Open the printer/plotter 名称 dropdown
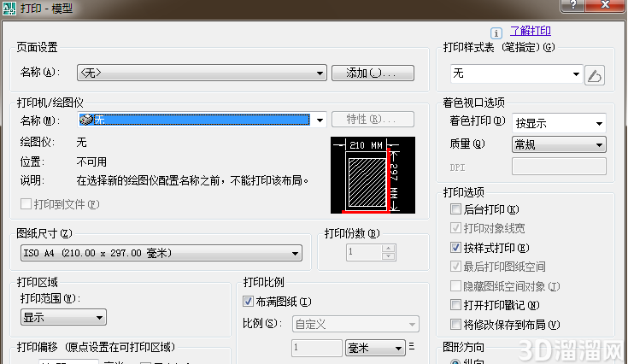628x364 pixels. (202, 120)
